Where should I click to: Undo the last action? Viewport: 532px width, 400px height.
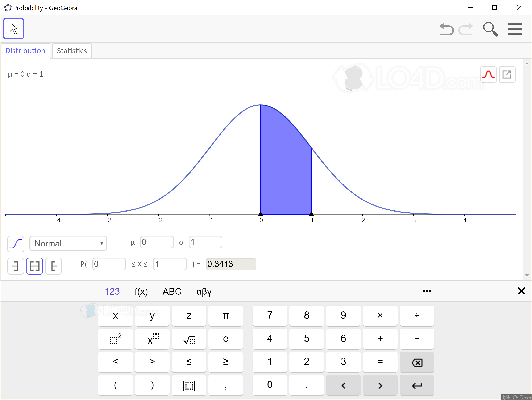tap(447, 29)
